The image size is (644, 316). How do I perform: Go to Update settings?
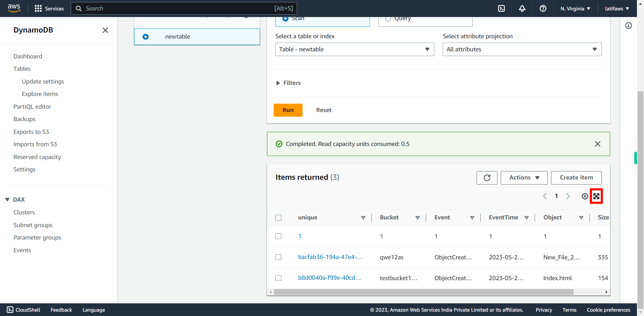click(43, 82)
